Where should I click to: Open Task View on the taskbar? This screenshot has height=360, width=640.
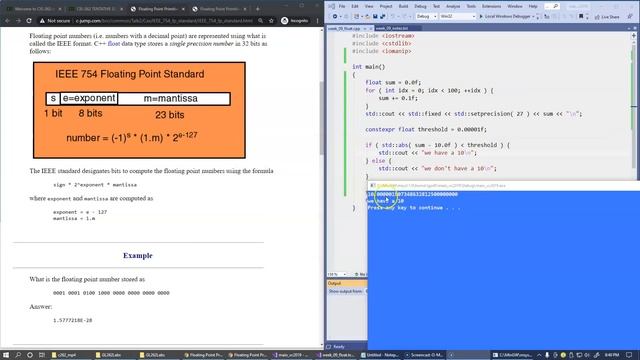[42, 355]
